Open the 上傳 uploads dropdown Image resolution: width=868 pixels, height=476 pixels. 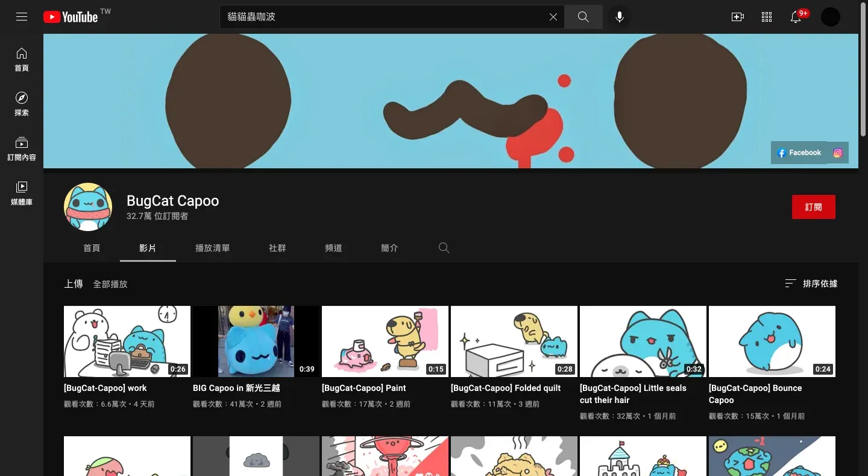74,284
